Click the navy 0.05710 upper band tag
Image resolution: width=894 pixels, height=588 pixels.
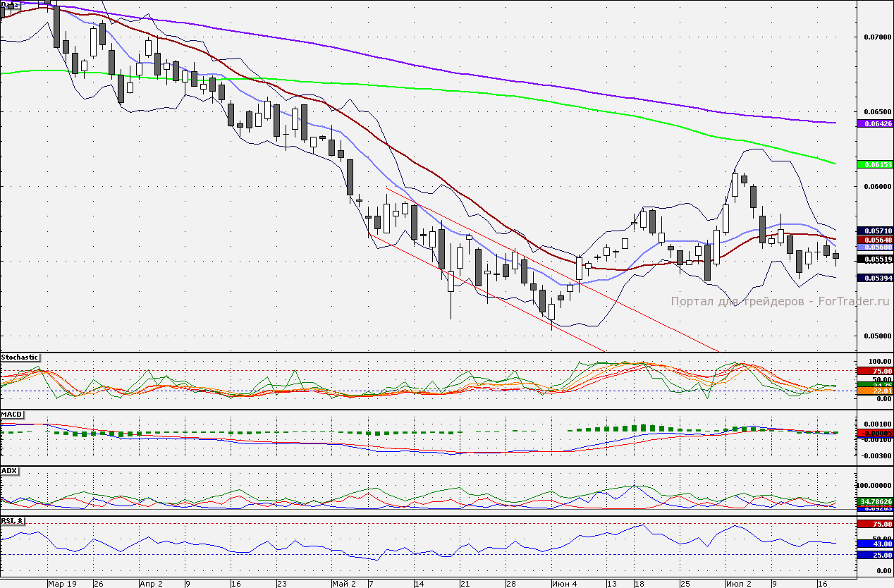(x=874, y=231)
